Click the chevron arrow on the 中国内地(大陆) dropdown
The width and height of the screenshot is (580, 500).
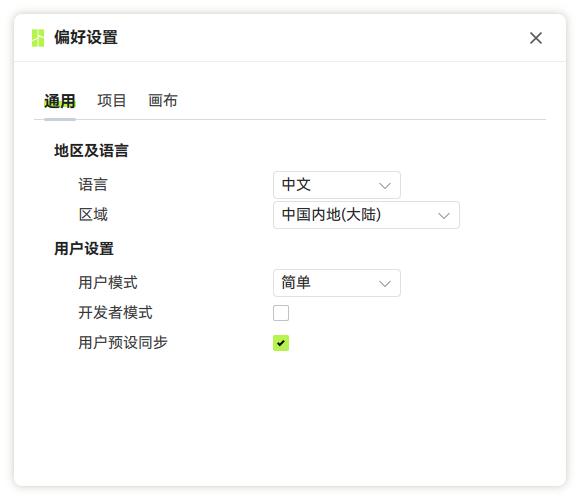coord(444,215)
